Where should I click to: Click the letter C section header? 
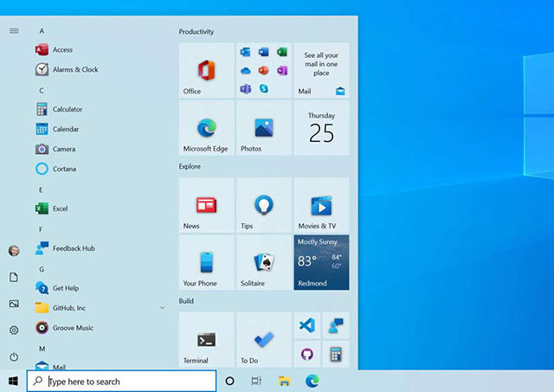click(x=42, y=90)
